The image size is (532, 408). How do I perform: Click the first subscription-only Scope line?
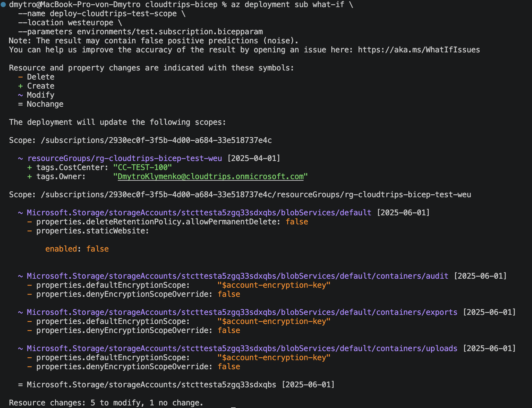[140, 140]
